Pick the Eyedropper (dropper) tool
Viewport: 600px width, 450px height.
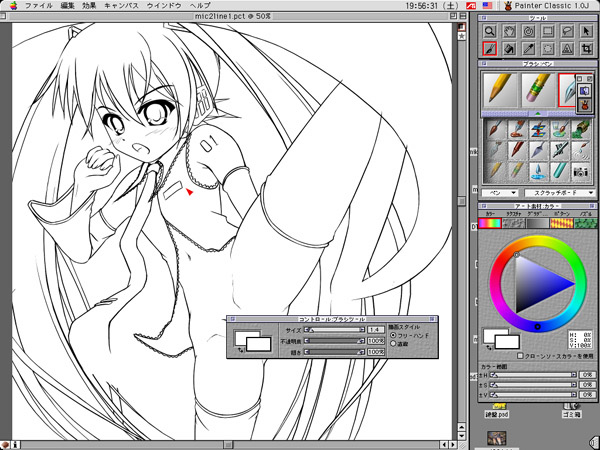point(528,48)
